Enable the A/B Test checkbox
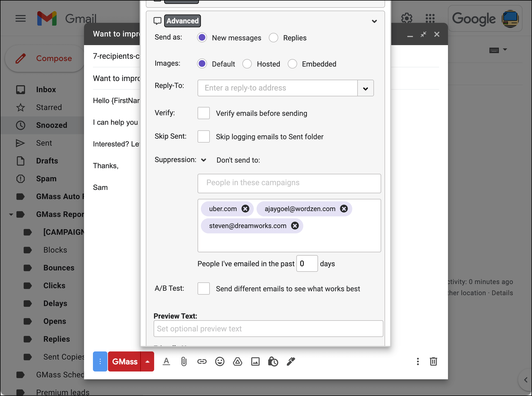532x396 pixels. (204, 289)
